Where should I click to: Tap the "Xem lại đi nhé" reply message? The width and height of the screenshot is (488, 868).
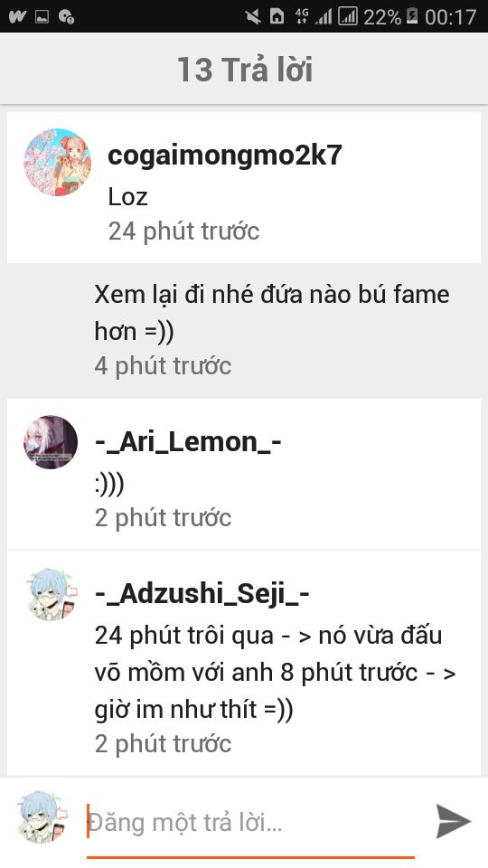pos(272,313)
